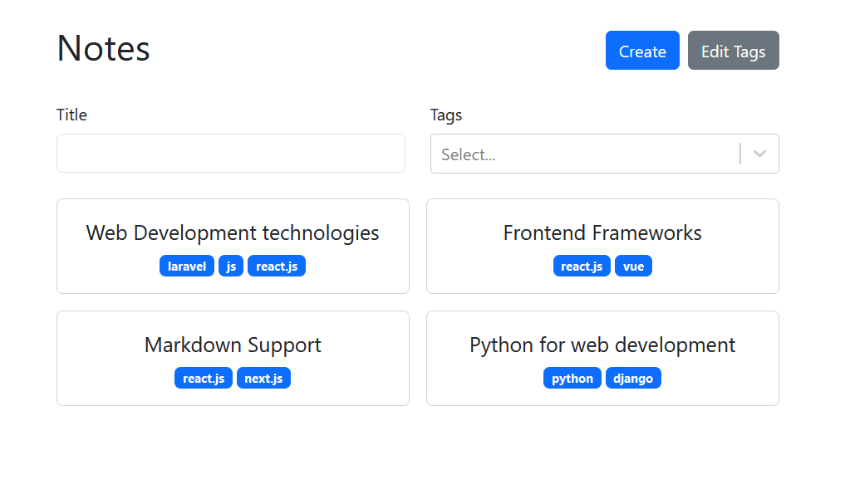
Task: Open the Edit Tags dialog
Action: pyautogui.click(x=733, y=51)
